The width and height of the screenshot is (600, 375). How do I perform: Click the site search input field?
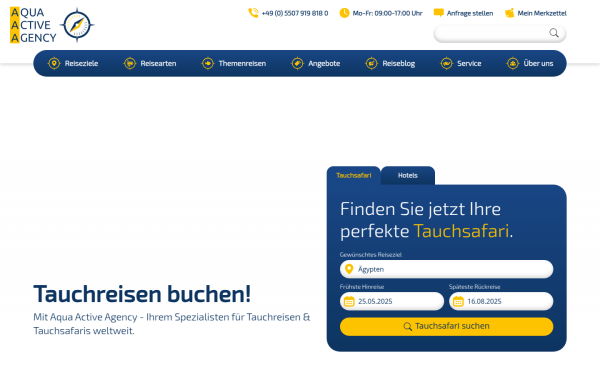(500, 33)
